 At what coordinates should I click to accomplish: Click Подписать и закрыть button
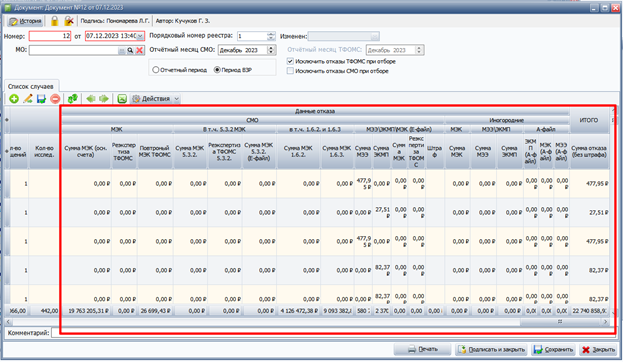(491, 349)
